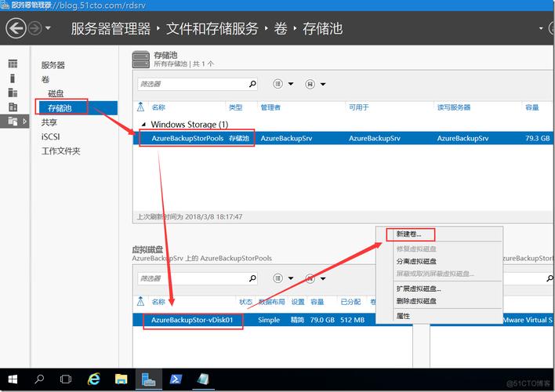Open the Windows Start button
Viewport: 555px width, 392px height.
point(13,379)
